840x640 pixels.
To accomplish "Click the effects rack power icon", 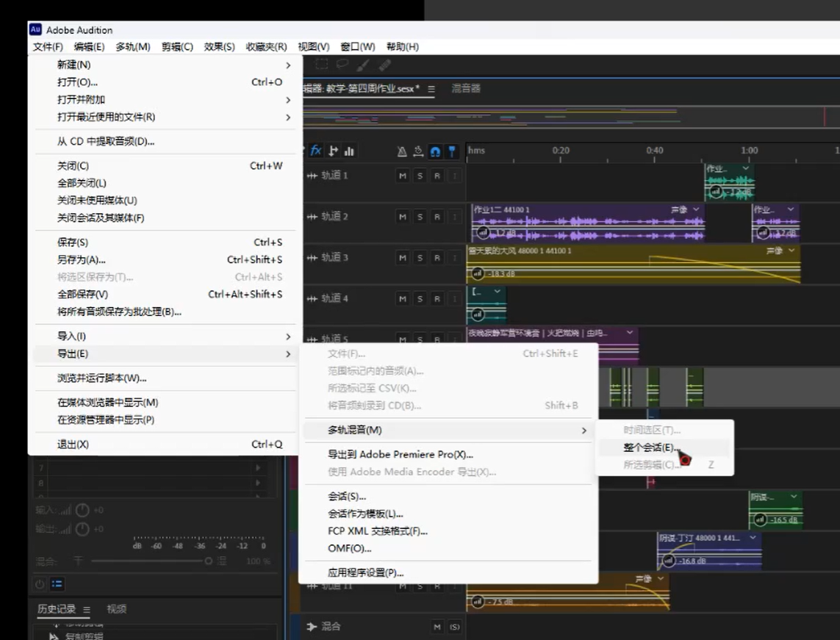I will [40, 583].
